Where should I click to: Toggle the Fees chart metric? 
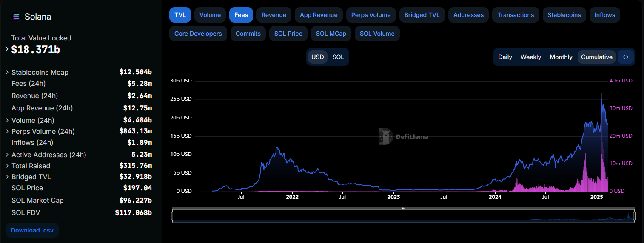click(x=241, y=15)
